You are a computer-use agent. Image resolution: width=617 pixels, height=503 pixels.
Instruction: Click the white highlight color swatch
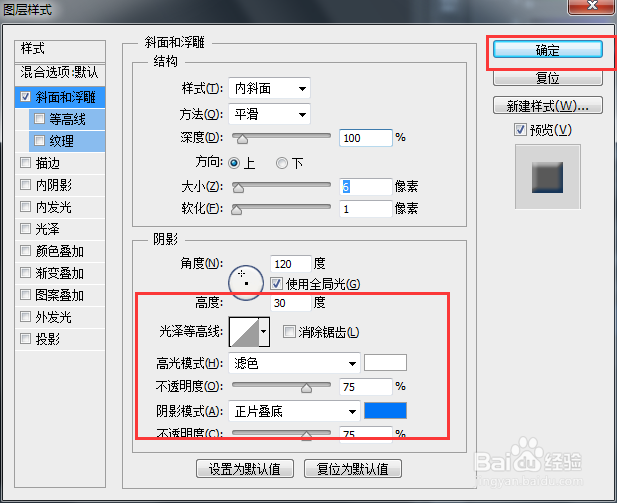click(385, 362)
